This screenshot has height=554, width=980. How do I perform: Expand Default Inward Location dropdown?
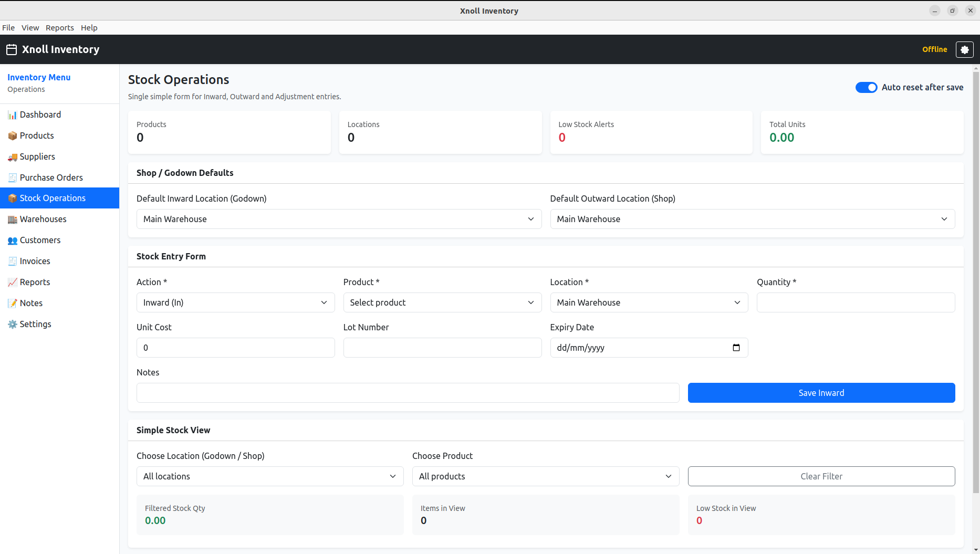(x=339, y=219)
